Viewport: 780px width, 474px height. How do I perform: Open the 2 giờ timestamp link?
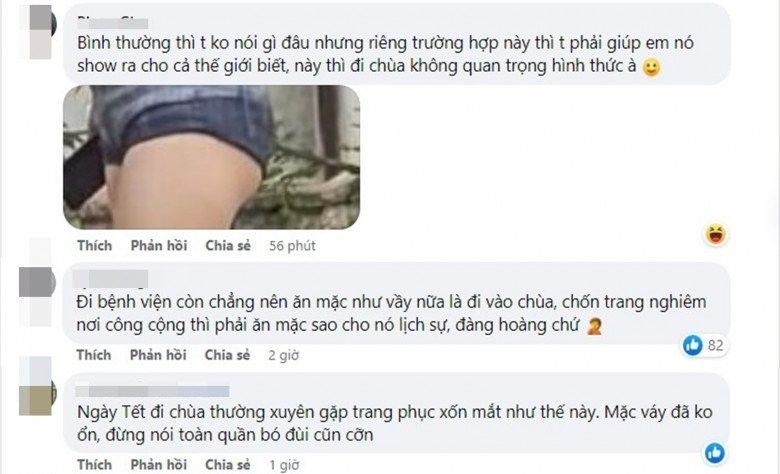click(x=284, y=355)
